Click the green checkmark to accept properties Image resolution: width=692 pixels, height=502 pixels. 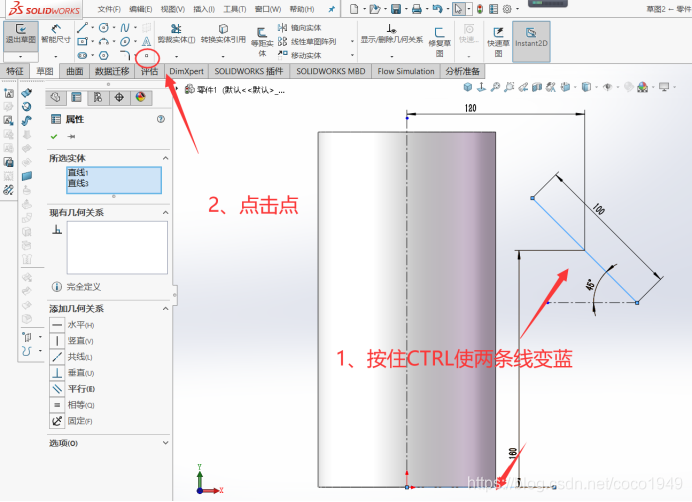[x=54, y=136]
